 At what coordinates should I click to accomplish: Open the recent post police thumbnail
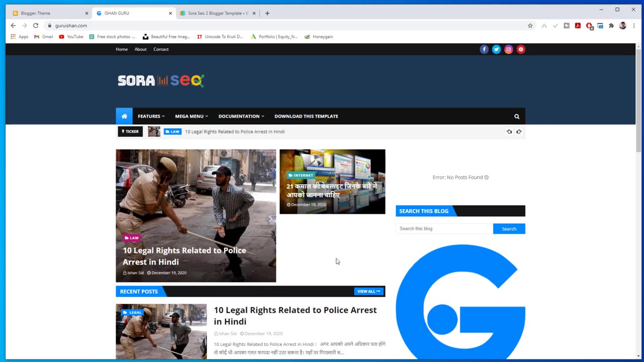[x=161, y=331]
